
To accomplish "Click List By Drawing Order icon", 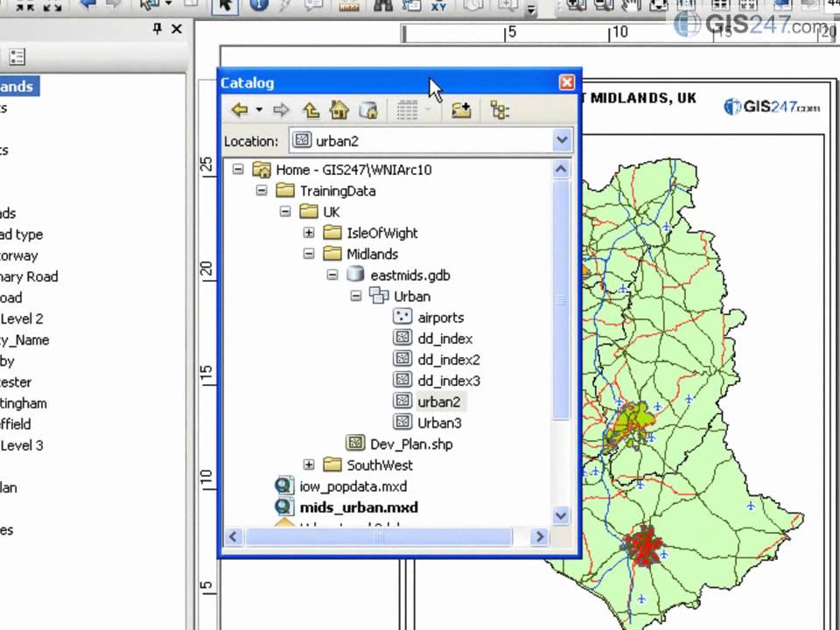I will (17, 57).
